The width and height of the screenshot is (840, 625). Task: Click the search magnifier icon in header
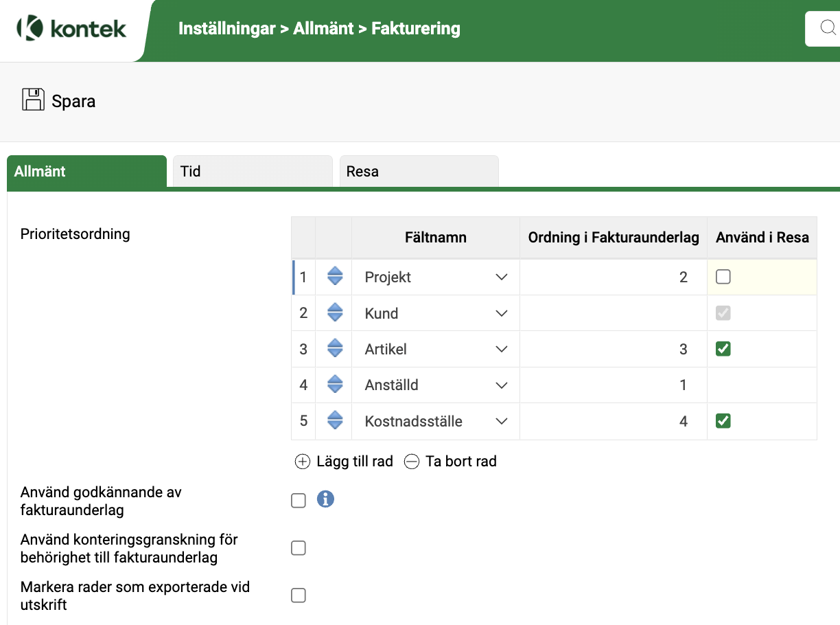[828, 27]
